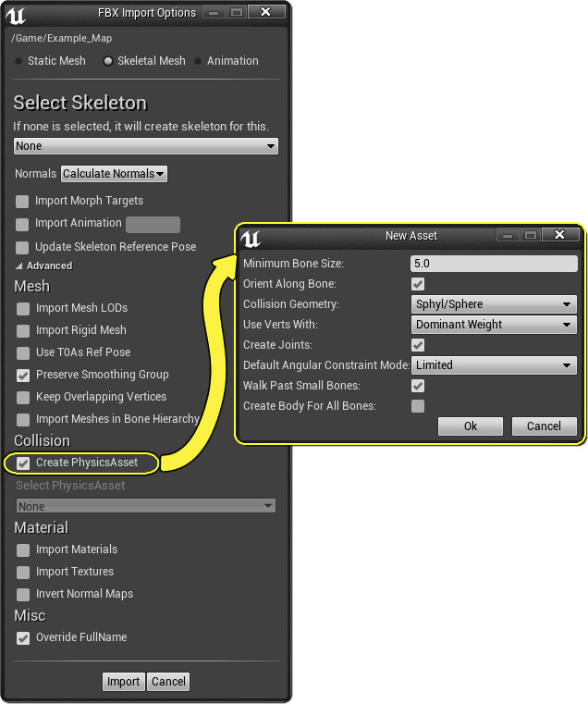The height and width of the screenshot is (704, 588).
Task: Uncheck Create PhysicsAsset checkbox
Action: 23,463
